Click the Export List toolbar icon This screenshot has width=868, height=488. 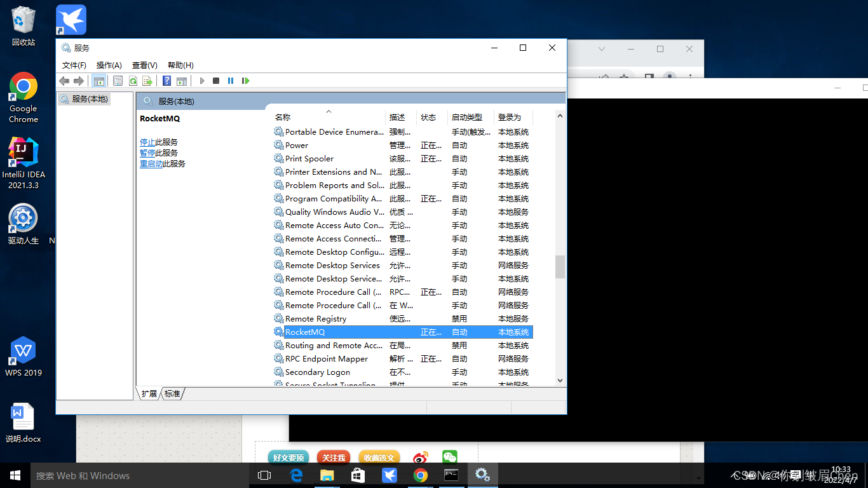pos(147,81)
